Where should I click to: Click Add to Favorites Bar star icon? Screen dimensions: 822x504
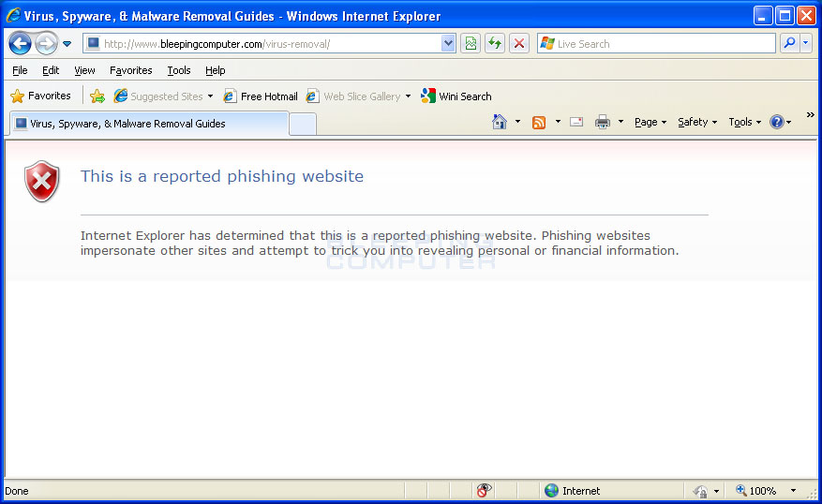pos(97,96)
